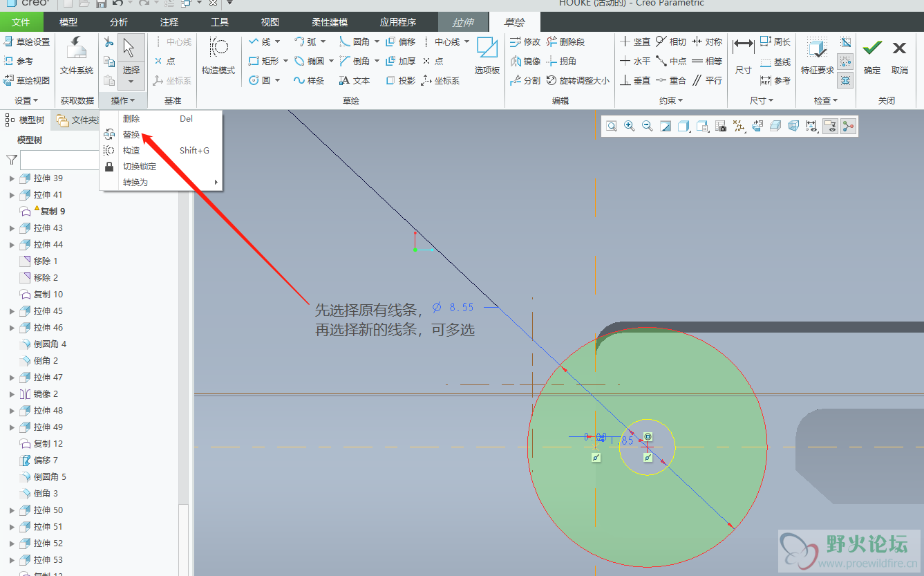Select the 矩形 rectangle tool

(264, 61)
